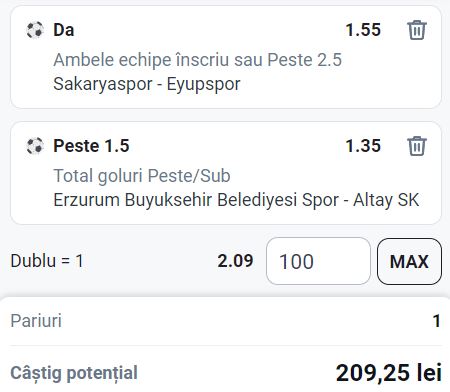450x392 pixels.
Task: Click the Pariuri count value 1
Action: (x=437, y=321)
